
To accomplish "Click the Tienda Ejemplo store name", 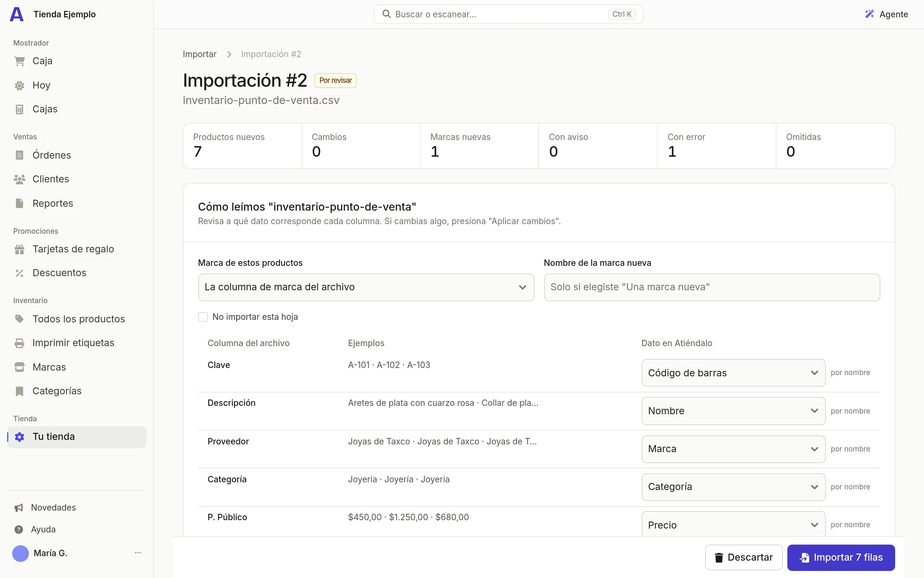I will click(64, 14).
